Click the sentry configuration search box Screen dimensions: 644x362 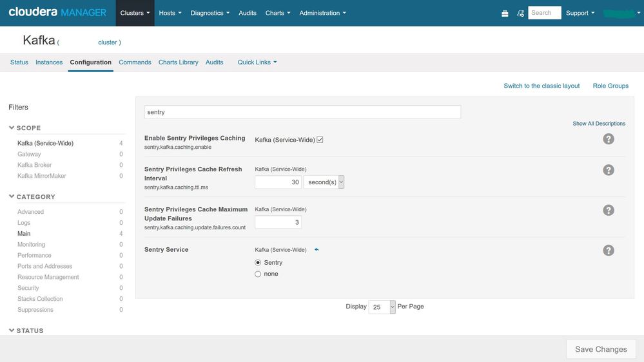[302, 112]
